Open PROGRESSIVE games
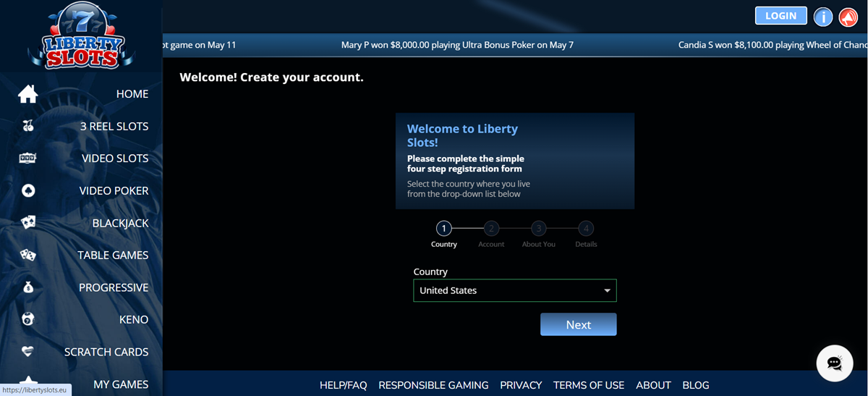 pos(114,287)
